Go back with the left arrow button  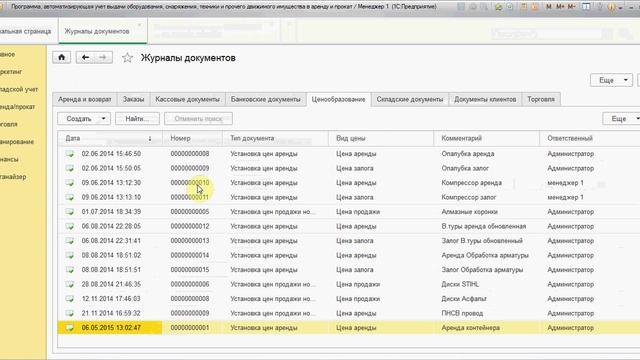85,57
